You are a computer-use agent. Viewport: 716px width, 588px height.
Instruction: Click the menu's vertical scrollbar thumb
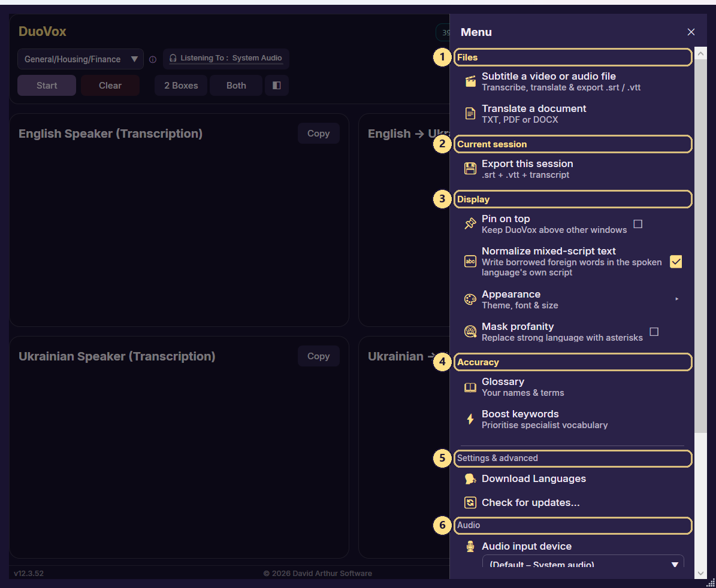pos(700,246)
